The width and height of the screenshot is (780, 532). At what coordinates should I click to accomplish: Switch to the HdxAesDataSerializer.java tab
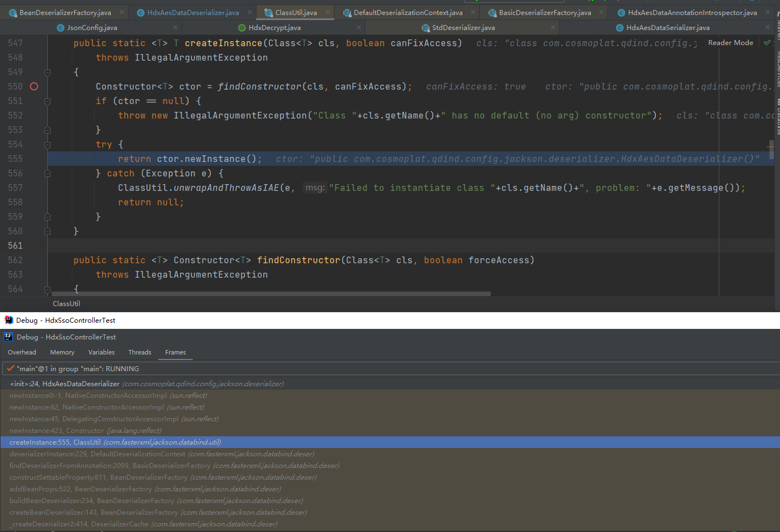[668, 27]
